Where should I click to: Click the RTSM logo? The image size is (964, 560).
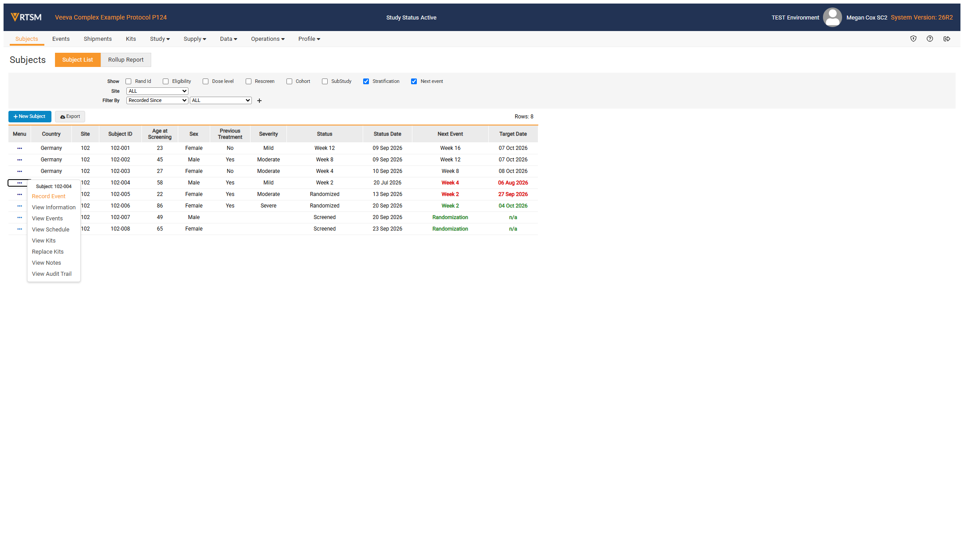click(x=26, y=17)
